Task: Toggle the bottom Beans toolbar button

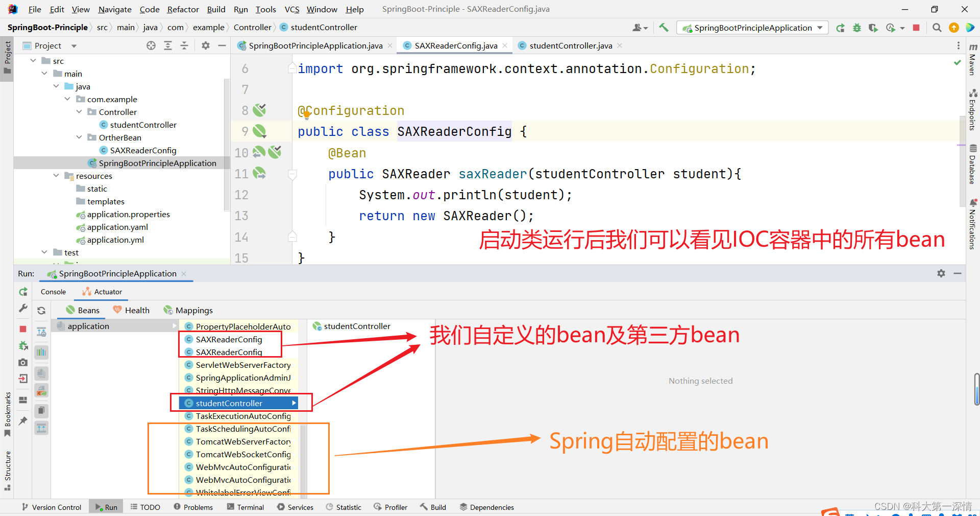Action: pyautogui.click(x=41, y=428)
